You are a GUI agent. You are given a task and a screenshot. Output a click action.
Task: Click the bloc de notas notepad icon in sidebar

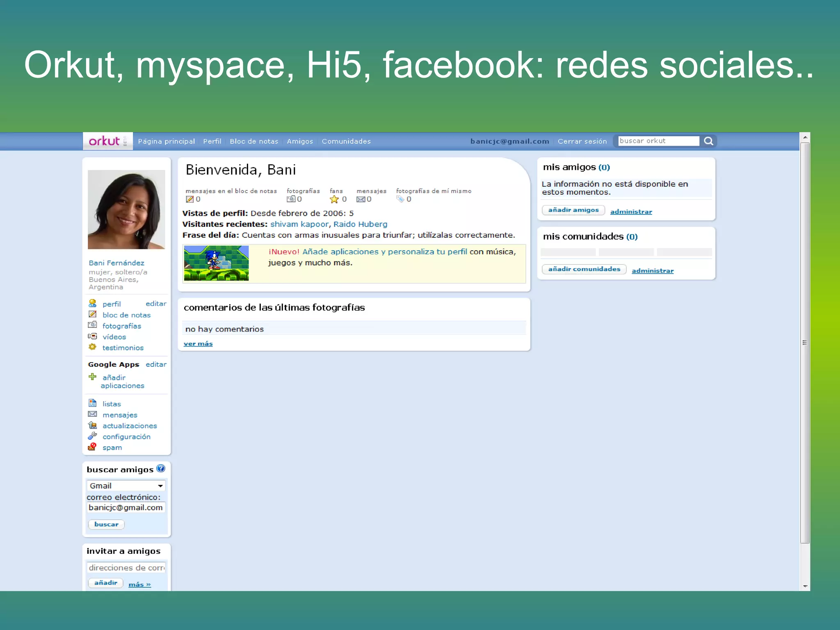point(93,315)
